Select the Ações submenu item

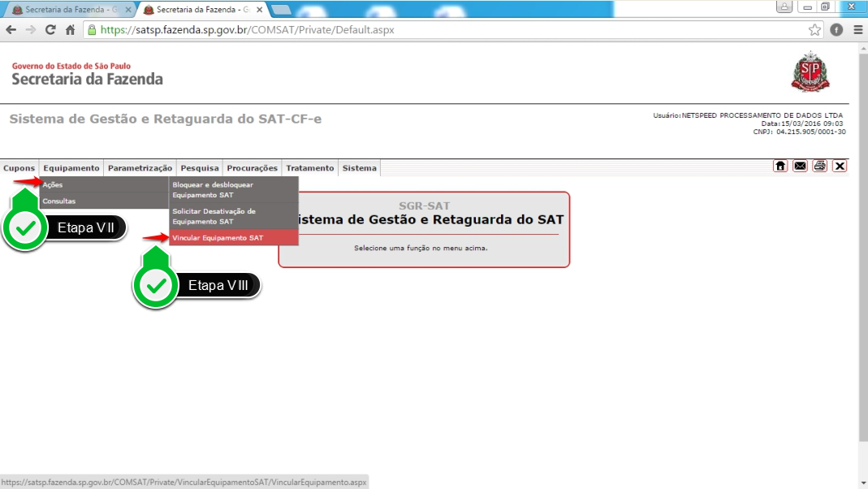coord(104,184)
